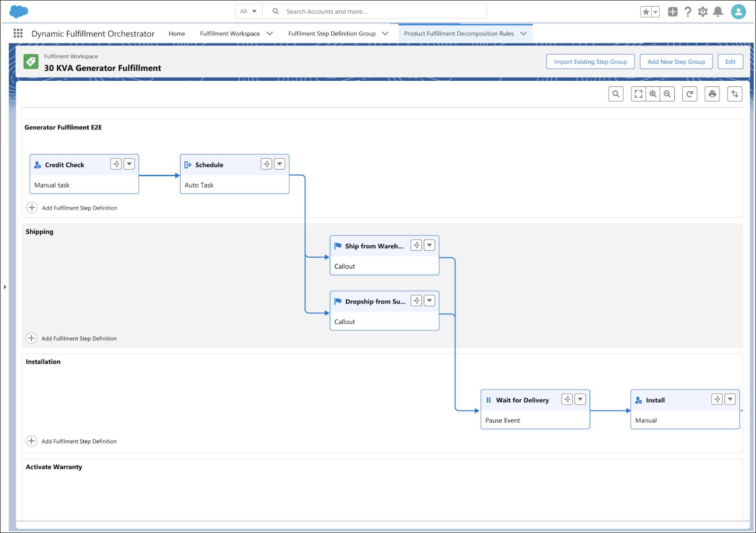Open the diagram search tool
756x533 pixels.
616,94
